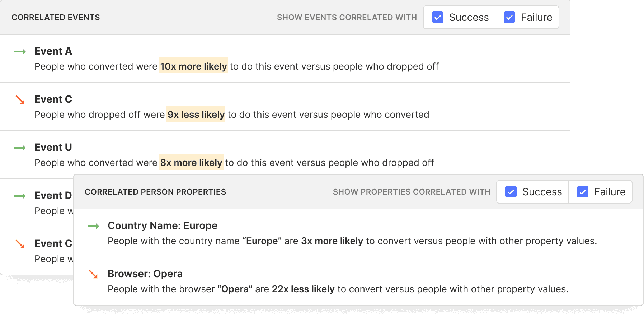Click the red arrow beside Browser: Opera

click(93, 274)
